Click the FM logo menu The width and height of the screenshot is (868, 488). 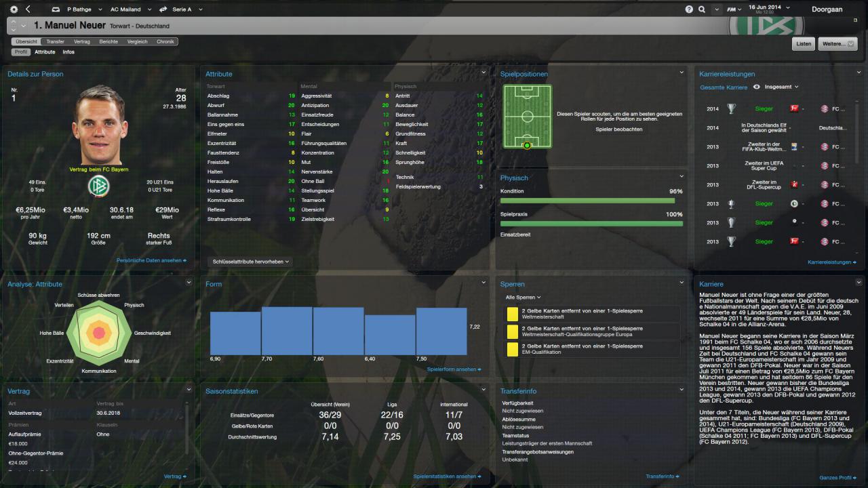(x=734, y=9)
